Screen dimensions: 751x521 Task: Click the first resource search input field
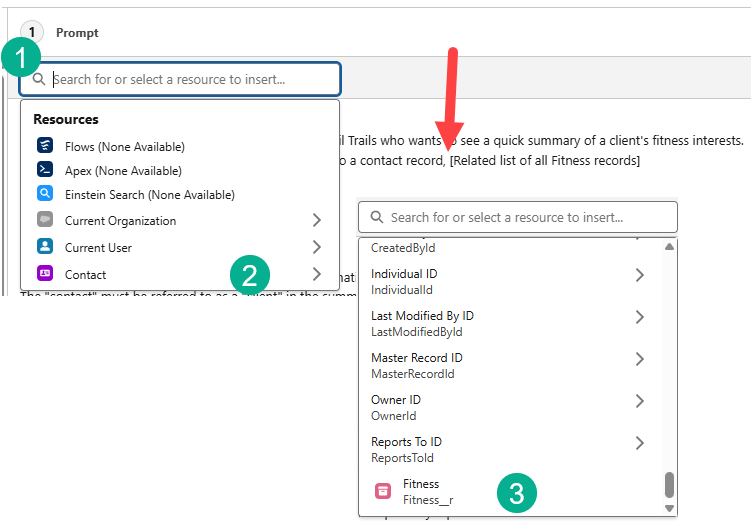pyautogui.click(x=190, y=79)
